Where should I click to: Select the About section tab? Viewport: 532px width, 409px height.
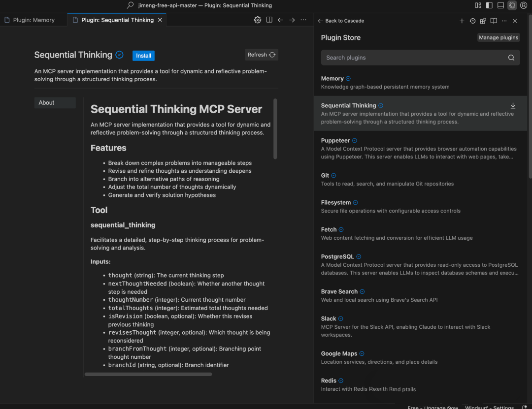coord(55,103)
